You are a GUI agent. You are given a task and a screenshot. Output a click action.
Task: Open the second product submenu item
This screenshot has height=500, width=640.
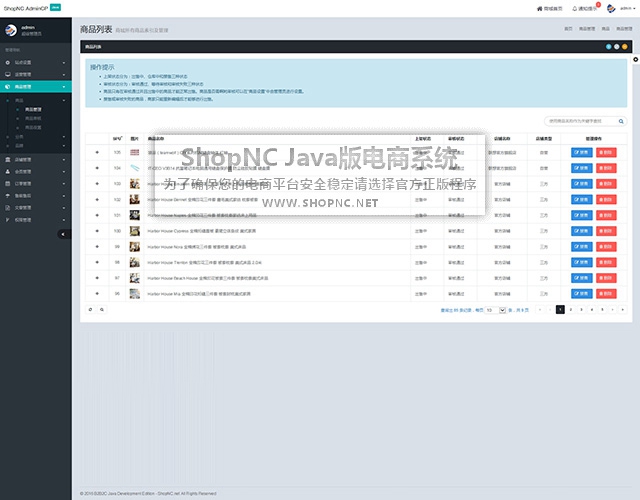point(33,118)
